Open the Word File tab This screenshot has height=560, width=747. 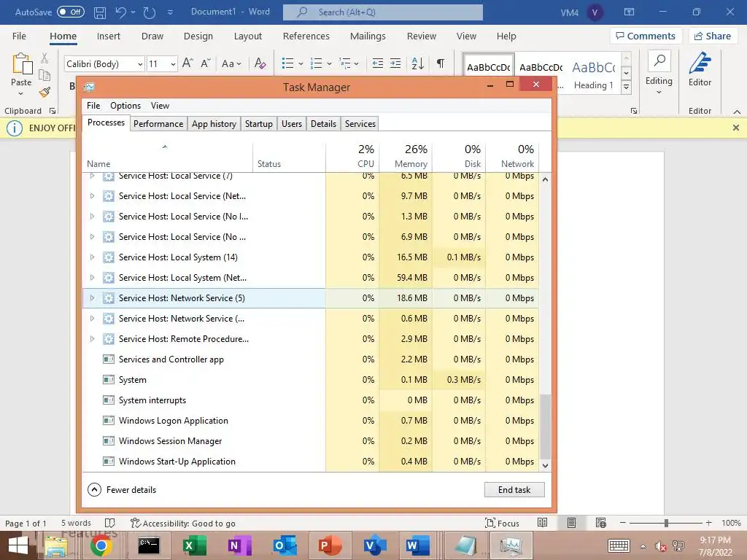pos(19,36)
